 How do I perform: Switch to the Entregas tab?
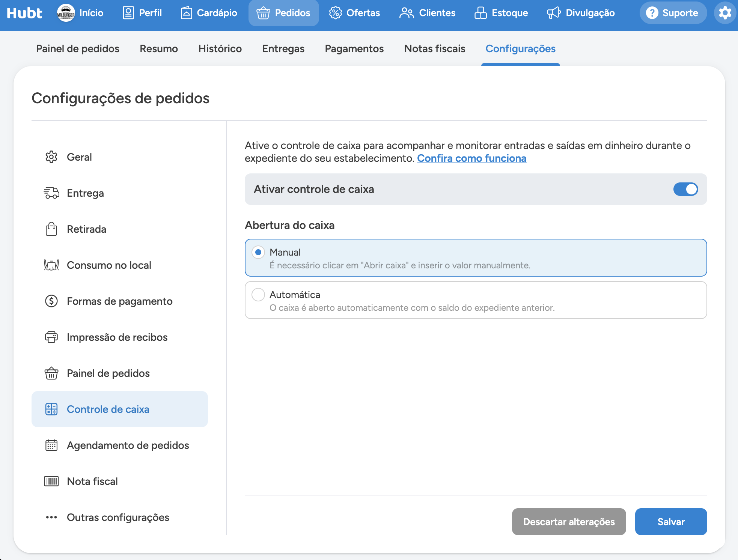283,49
